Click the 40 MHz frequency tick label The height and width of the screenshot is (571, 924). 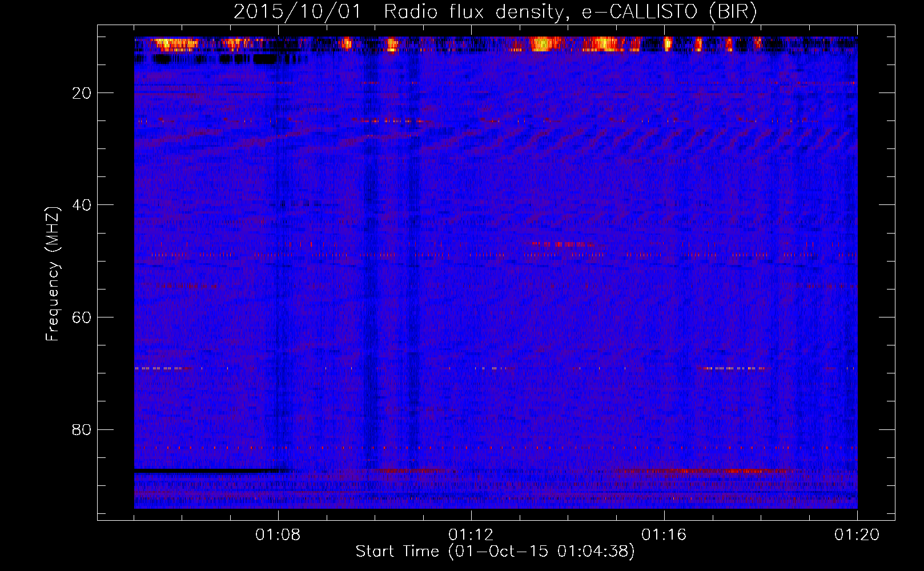coord(82,205)
